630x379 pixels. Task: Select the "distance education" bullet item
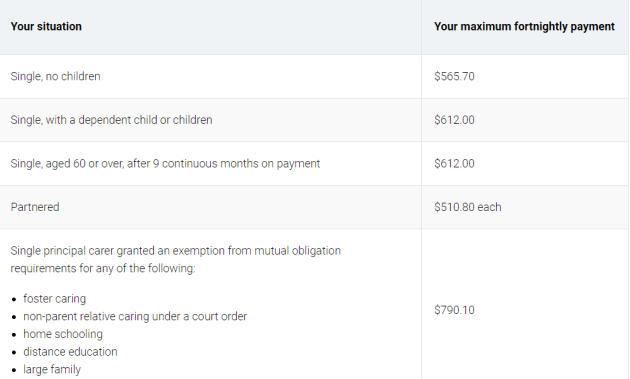(x=70, y=352)
